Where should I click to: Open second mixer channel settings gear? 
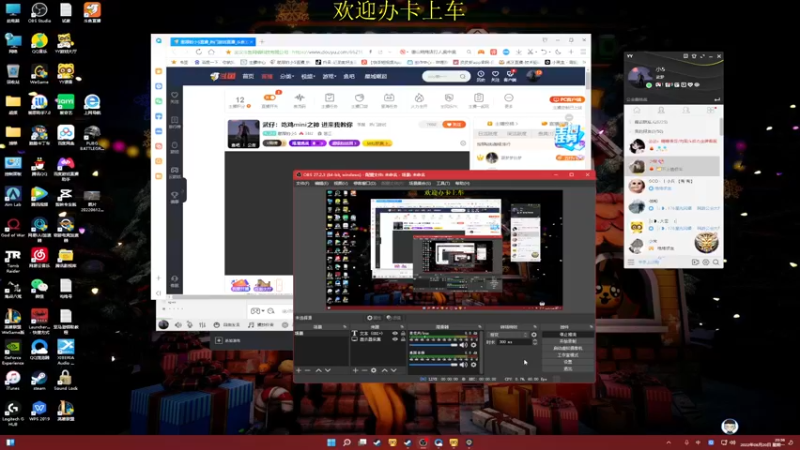click(x=473, y=365)
